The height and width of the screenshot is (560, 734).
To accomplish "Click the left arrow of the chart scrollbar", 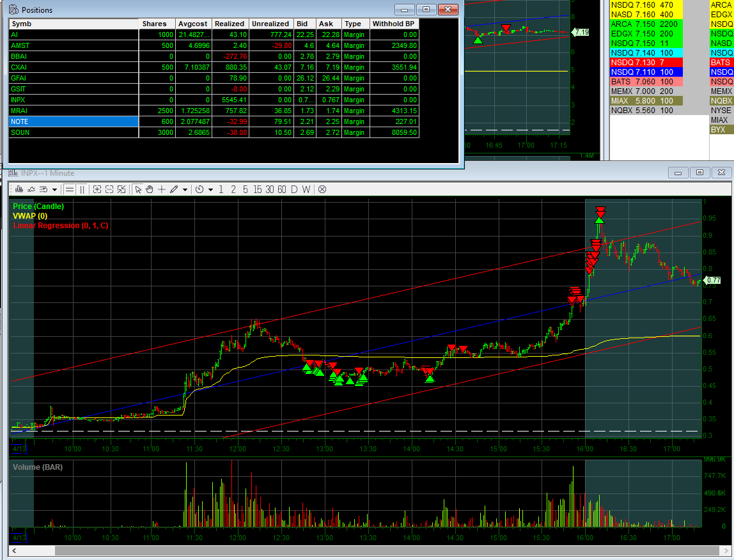I will pyautogui.click(x=13, y=550).
